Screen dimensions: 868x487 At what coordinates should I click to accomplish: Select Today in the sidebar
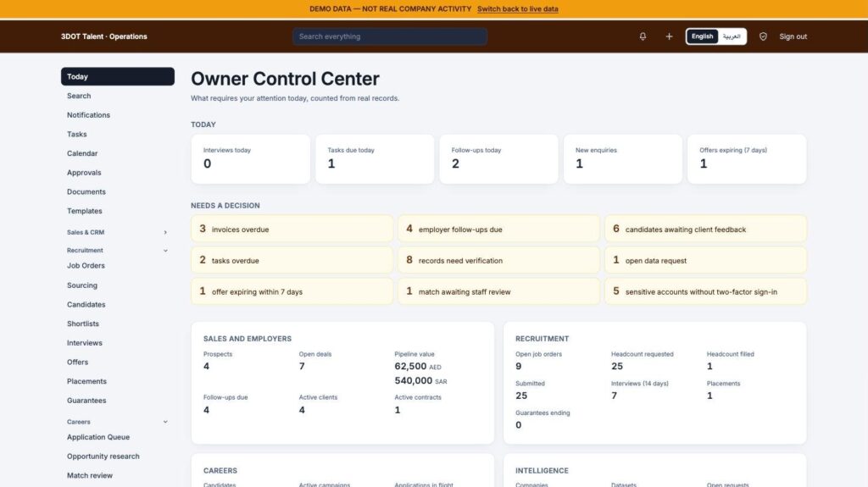(x=117, y=76)
